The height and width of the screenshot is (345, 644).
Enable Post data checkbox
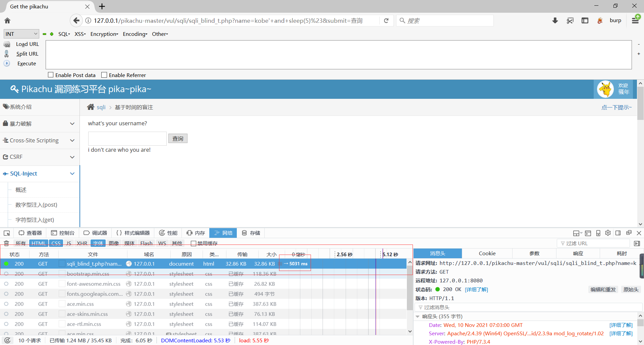pos(51,75)
